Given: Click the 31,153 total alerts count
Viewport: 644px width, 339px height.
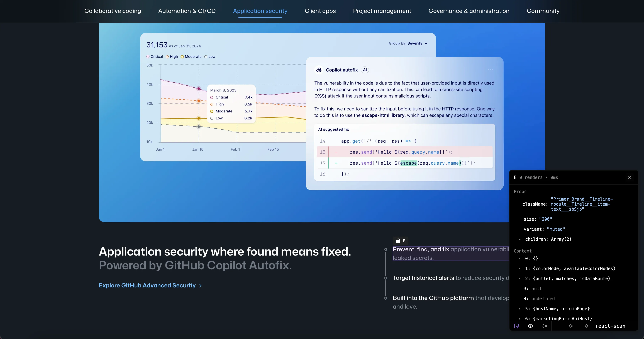Looking at the screenshot, I should 157,45.
